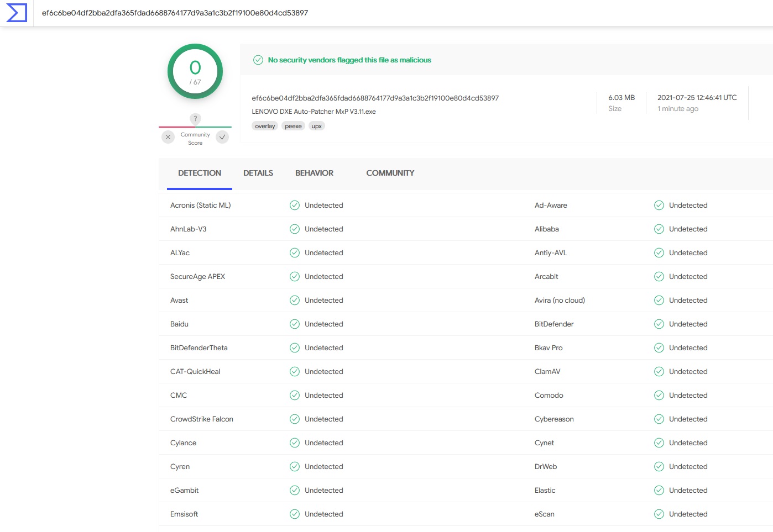
Task: Click the community score approve checkmark icon
Action: coord(222,137)
